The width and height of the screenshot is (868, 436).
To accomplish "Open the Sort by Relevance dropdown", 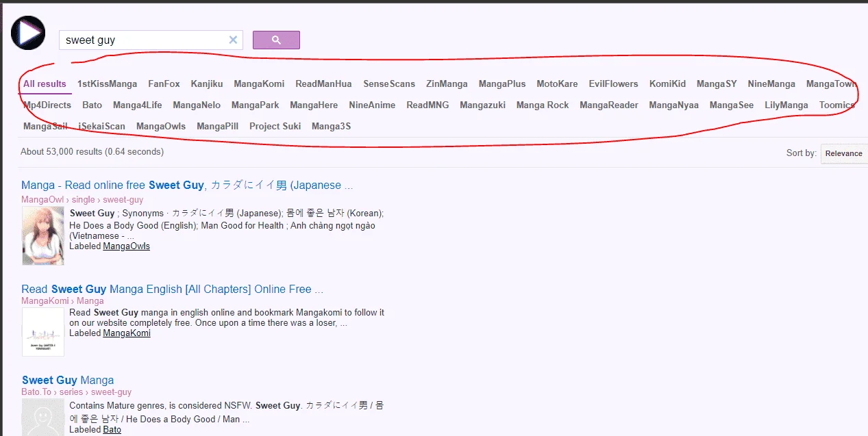I will [x=844, y=153].
